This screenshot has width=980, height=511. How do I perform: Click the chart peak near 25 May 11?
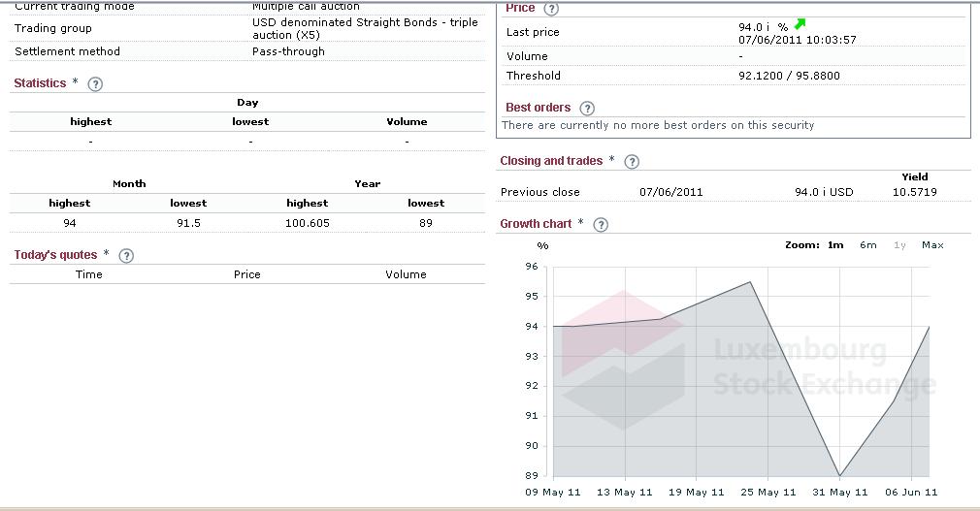[750, 282]
